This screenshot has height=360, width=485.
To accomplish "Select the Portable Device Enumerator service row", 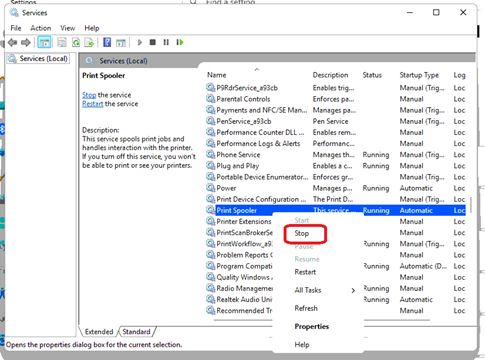I will (x=335, y=177).
